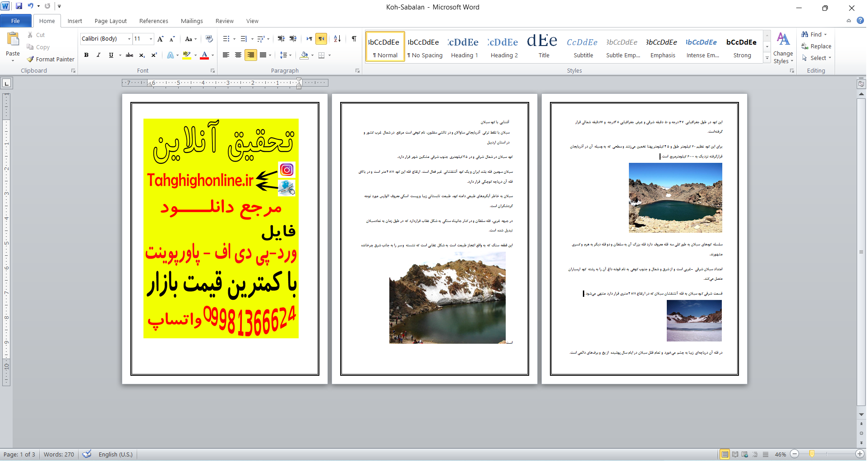Click the Center alignment icon
The image size is (868, 461).
(238, 55)
